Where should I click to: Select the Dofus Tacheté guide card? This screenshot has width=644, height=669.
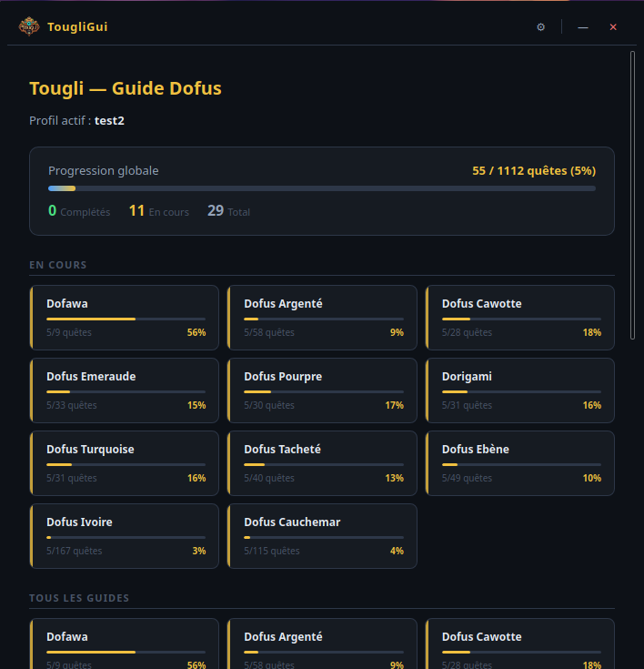pos(322,463)
